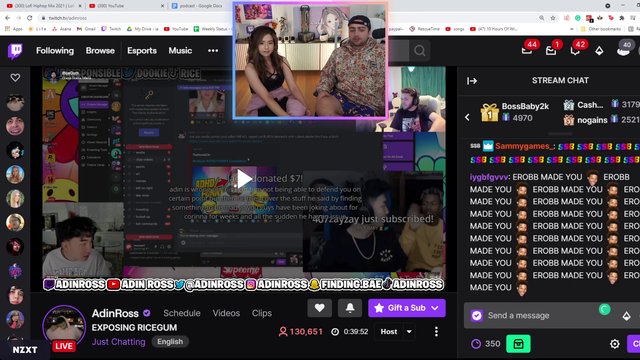Click the chat identity badge icon
The image size is (640, 360).
477,316
